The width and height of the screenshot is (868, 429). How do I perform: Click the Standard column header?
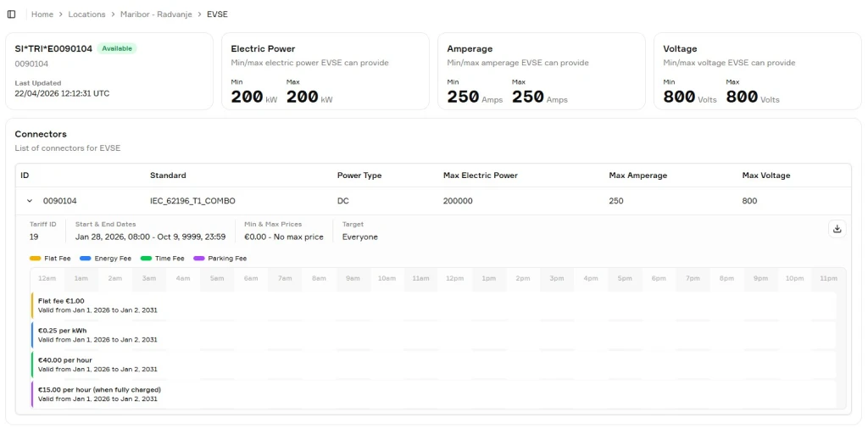pyautogui.click(x=168, y=175)
